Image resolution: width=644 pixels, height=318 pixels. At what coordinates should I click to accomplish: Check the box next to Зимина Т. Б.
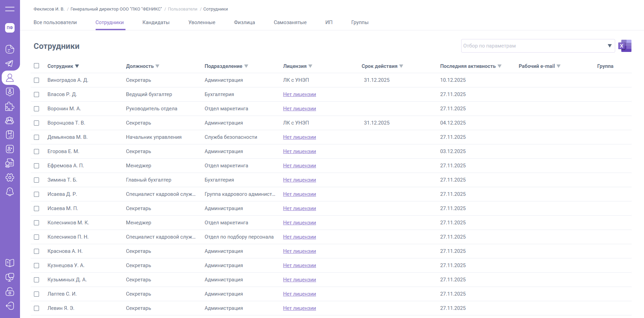[x=37, y=180]
